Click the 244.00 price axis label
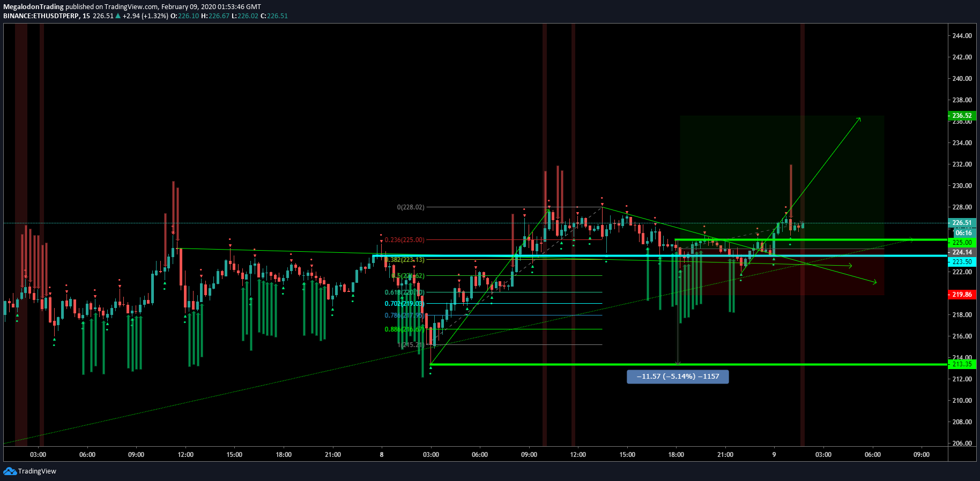Screen dimensions: 980x481 pos(962,36)
